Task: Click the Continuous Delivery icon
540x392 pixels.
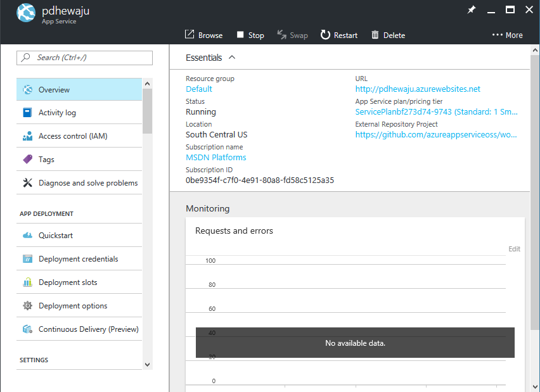Action: (27, 329)
